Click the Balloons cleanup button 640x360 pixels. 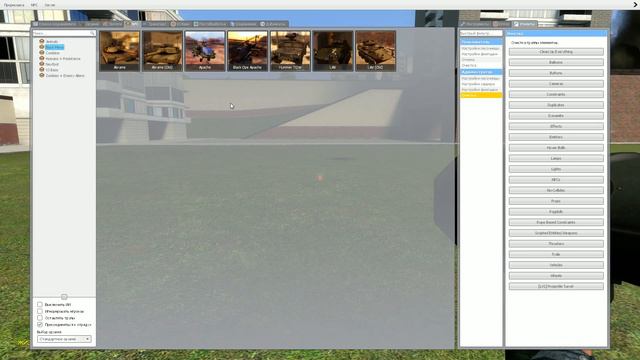tap(556, 62)
